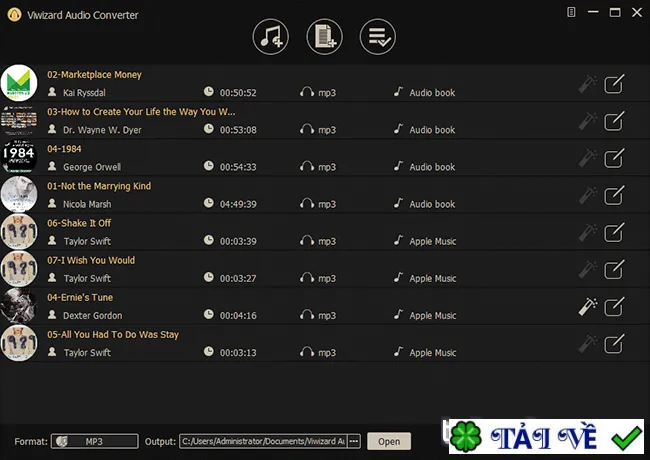Select the Marketplace Money cover thumbnail

pos(19,83)
